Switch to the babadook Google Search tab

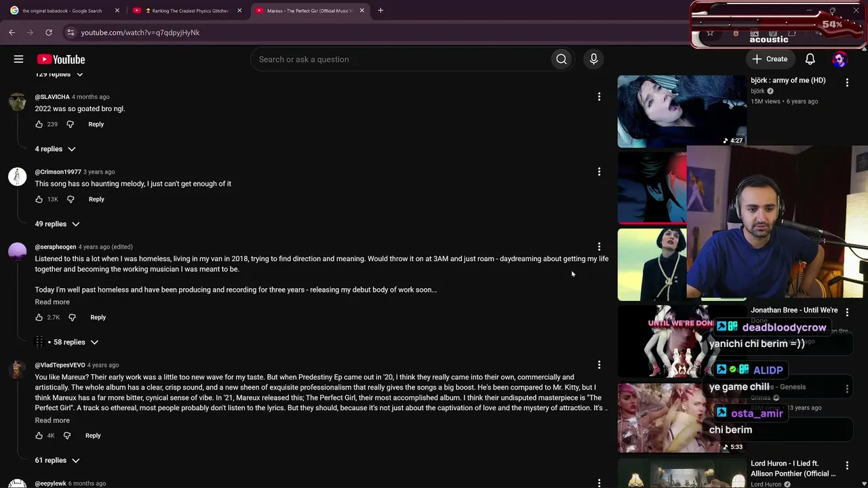[64, 10]
